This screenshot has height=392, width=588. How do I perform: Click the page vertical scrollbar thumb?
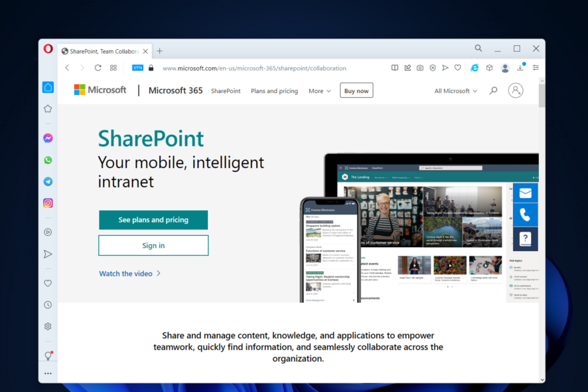(x=542, y=96)
